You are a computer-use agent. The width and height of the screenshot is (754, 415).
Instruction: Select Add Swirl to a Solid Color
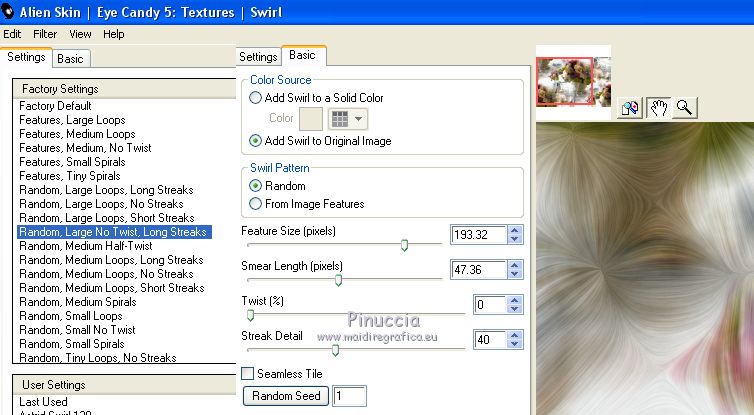click(x=255, y=98)
